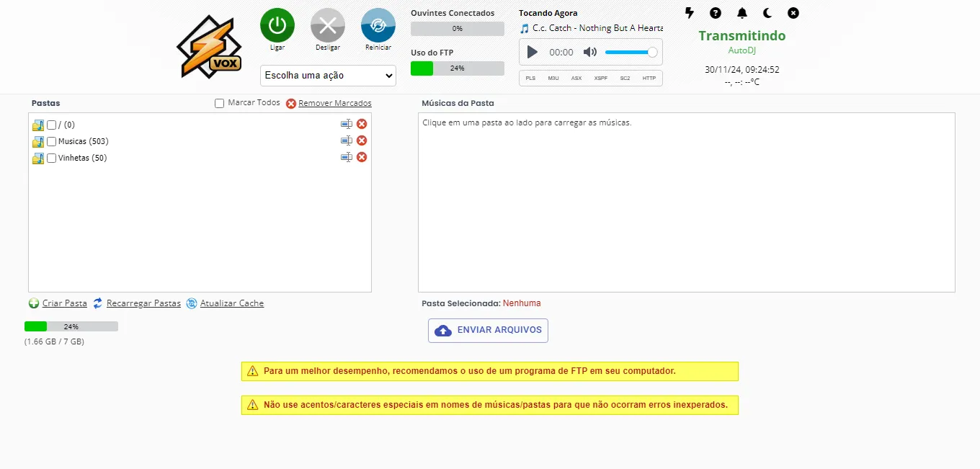Adjust the player volume slider
The width and height of the screenshot is (980, 469).
[x=630, y=52]
